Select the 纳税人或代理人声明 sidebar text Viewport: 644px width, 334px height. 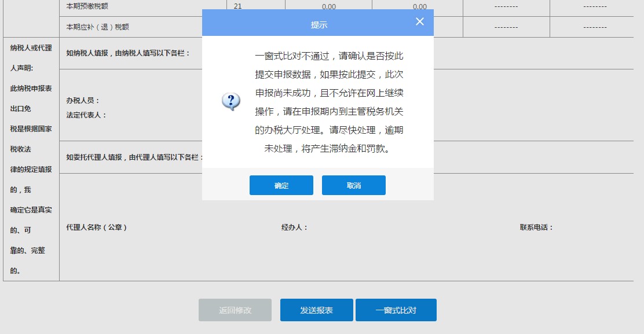point(30,48)
